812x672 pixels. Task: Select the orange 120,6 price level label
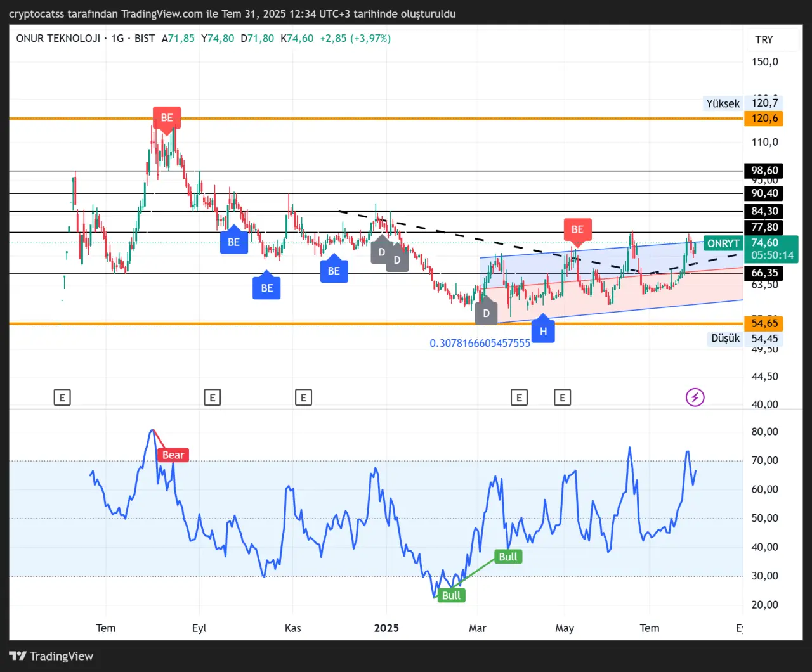(764, 119)
